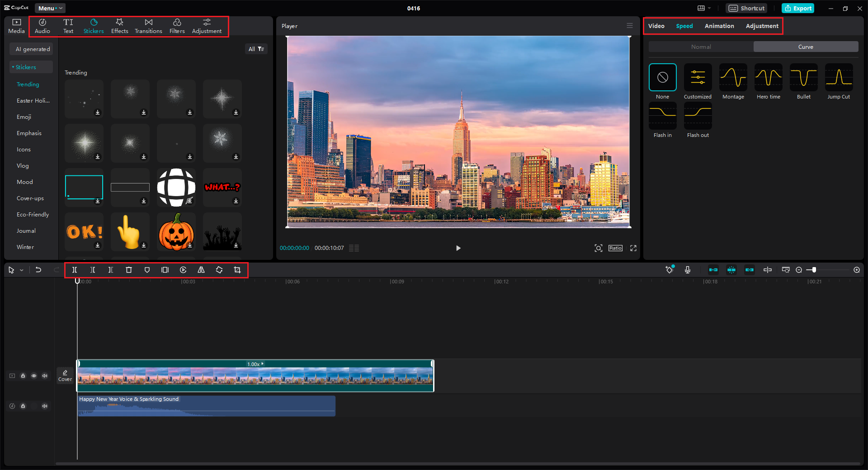868x470 pixels.
Task: Open the Transitions panel
Action: pos(148,26)
